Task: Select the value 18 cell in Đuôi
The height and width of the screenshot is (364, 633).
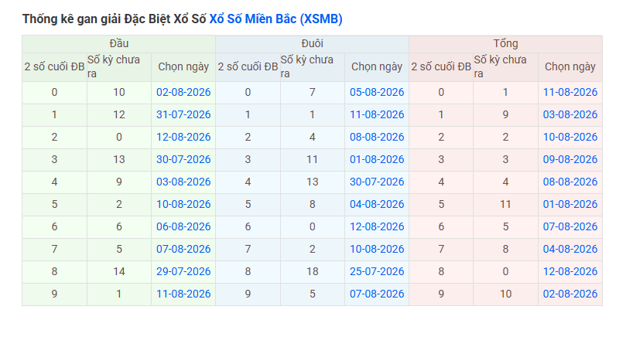Action: click(x=312, y=271)
